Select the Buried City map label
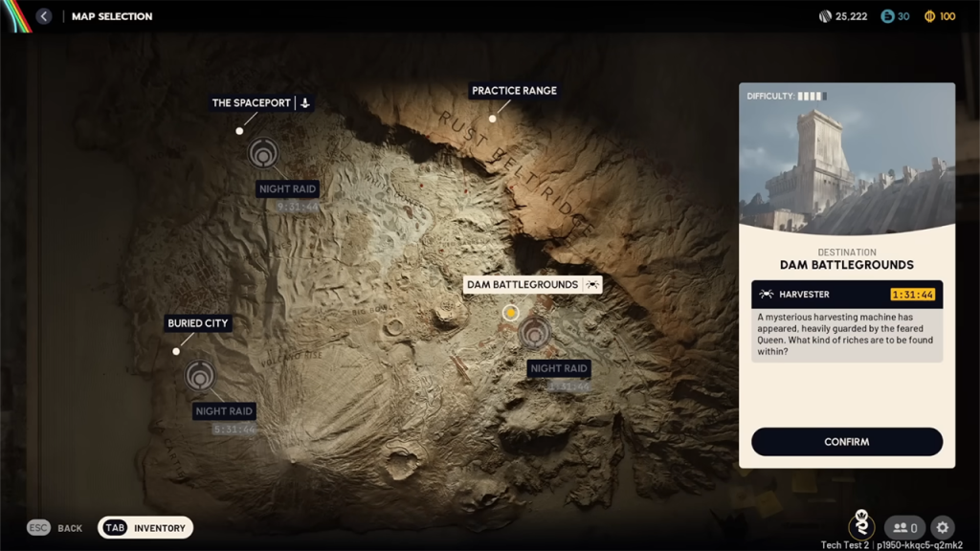 point(197,323)
